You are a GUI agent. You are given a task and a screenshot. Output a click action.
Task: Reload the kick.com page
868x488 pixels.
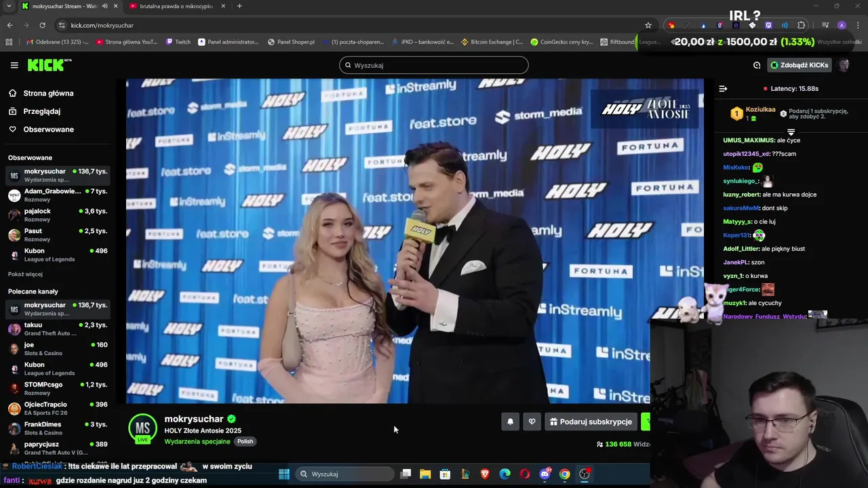(x=42, y=25)
